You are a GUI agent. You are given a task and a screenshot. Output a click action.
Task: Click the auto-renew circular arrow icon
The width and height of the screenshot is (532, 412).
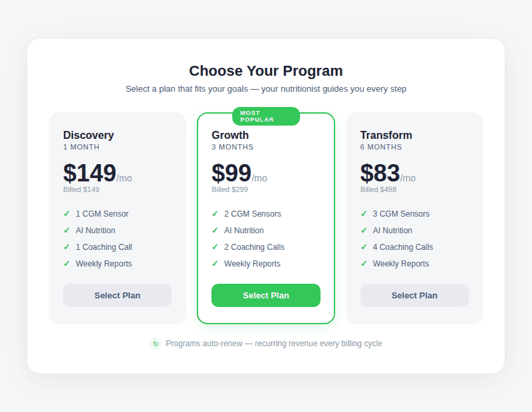156,344
